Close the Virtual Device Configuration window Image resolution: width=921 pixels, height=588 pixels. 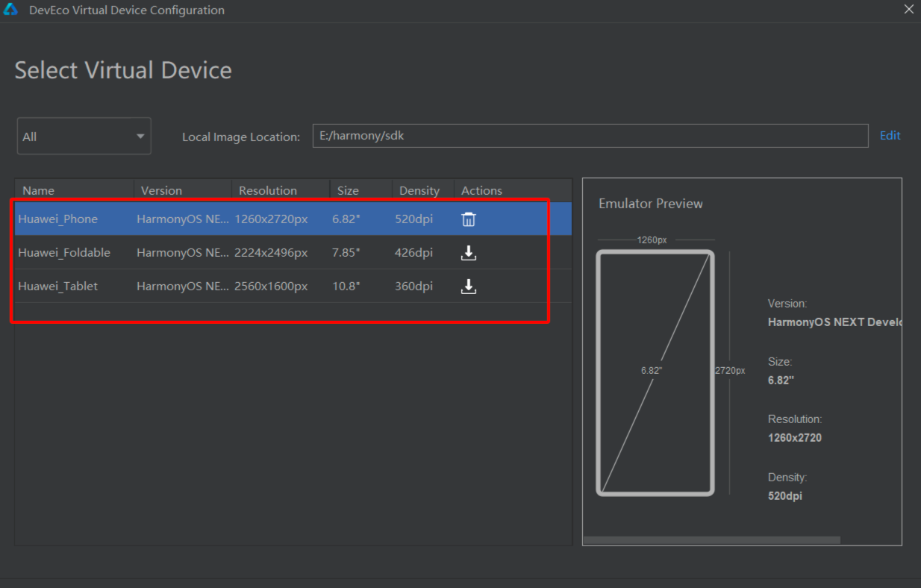[908, 10]
